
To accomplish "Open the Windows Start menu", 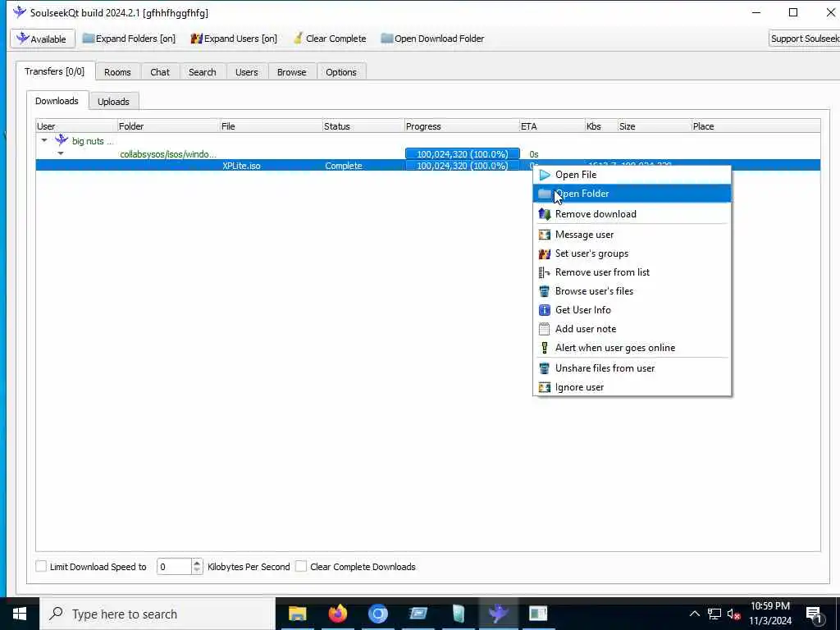I will 20,614.
